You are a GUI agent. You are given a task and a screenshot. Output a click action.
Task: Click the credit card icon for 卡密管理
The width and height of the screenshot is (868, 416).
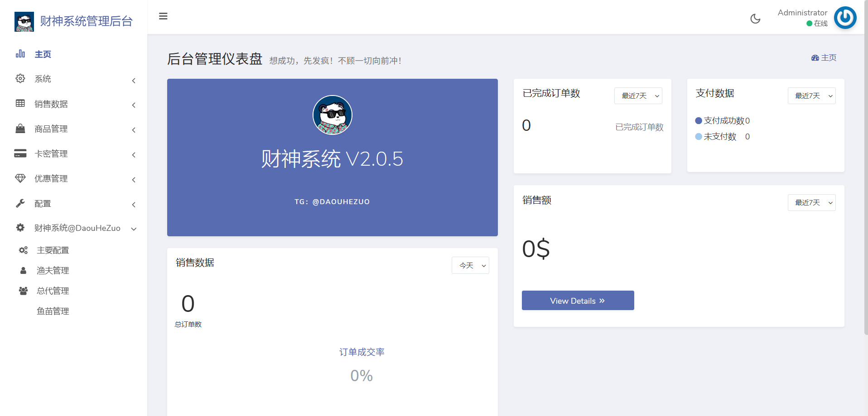(20, 153)
